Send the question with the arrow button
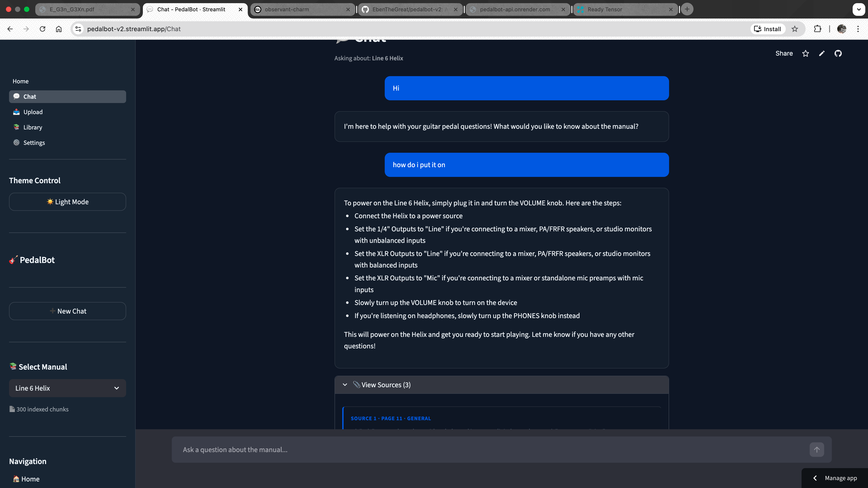 coord(817,450)
